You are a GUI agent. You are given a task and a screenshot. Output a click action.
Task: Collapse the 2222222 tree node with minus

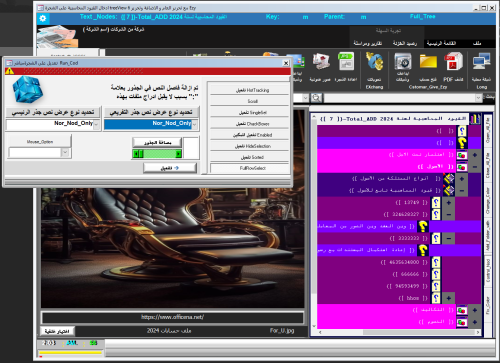pyautogui.click(x=449, y=238)
